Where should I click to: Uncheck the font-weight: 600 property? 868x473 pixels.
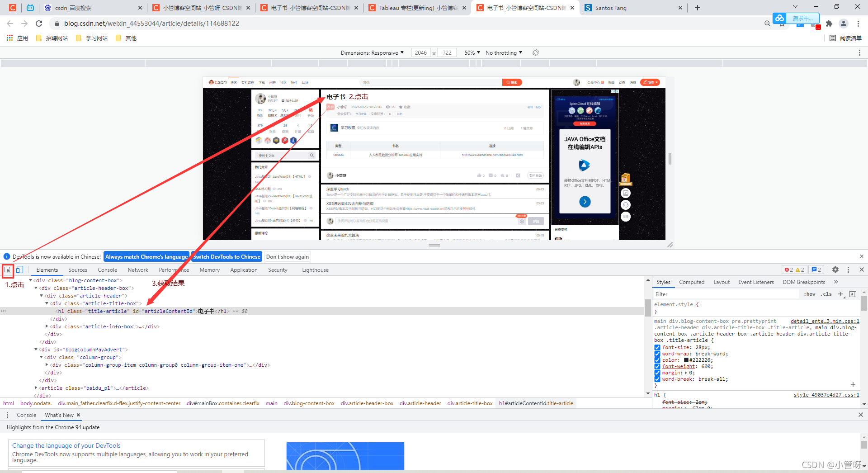click(657, 366)
